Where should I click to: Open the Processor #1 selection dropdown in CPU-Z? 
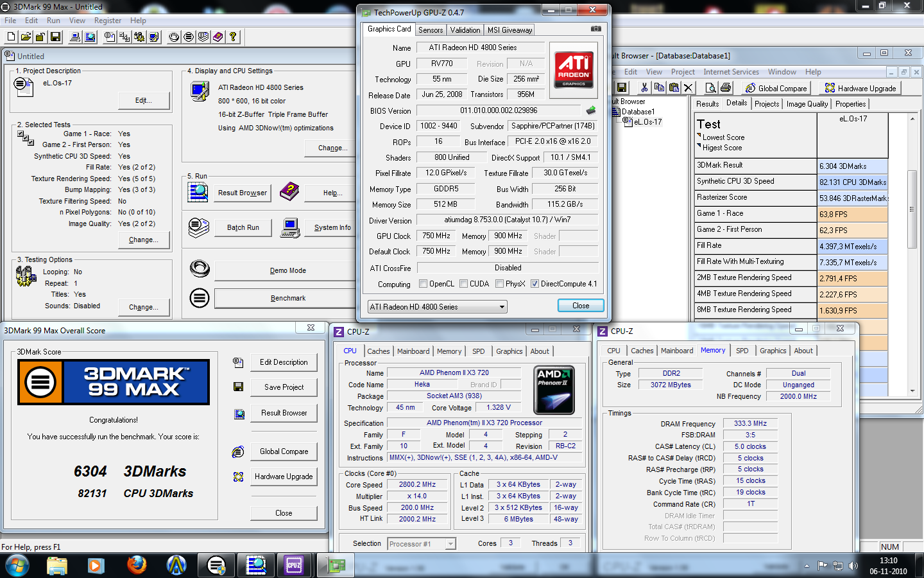[422, 544]
